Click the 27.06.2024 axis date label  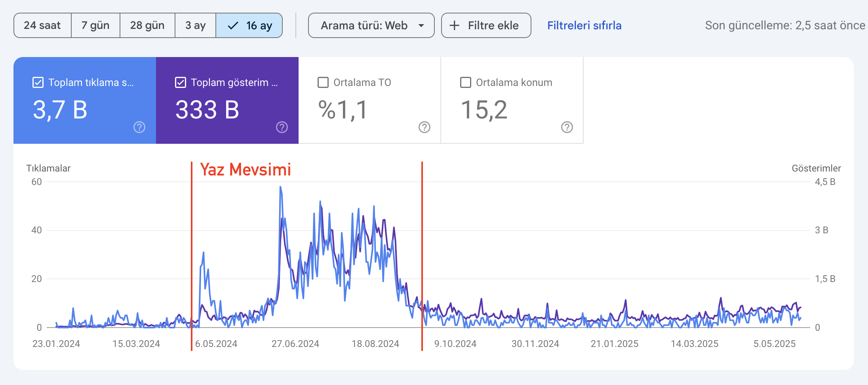tap(295, 344)
